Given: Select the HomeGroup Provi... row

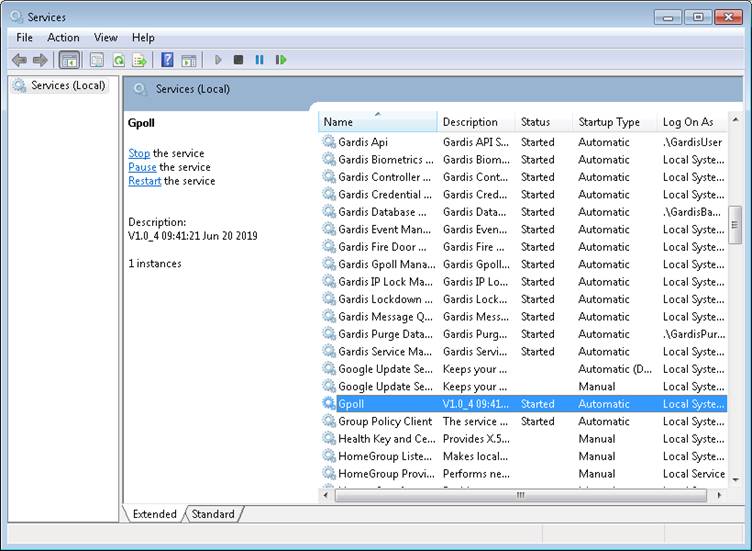Looking at the screenshot, I should [x=524, y=473].
